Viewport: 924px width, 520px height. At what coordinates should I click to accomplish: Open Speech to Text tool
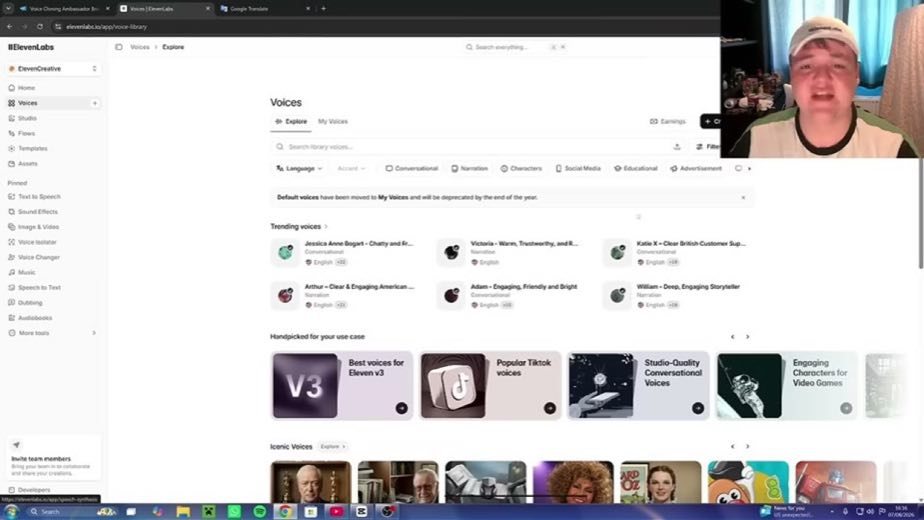click(x=39, y=288)
